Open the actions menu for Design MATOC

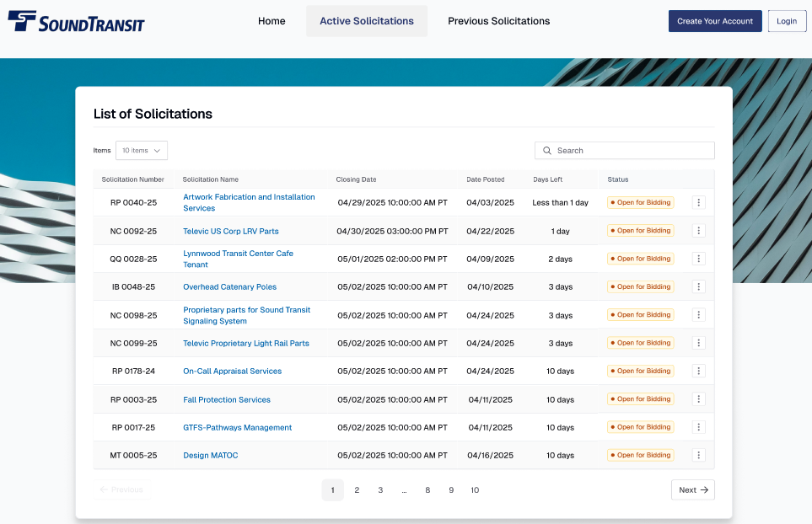pyautogui.click(x=698, y=455)
